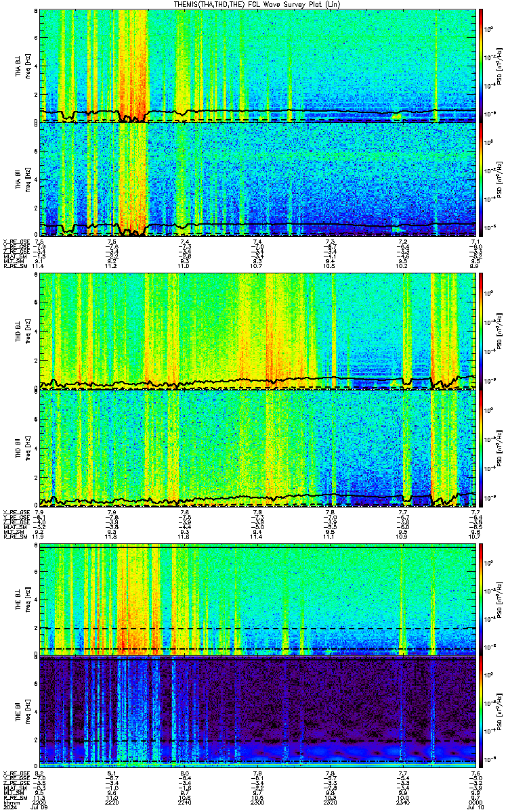Click the 2024 year label
Screen dimensions: 508x812
(9, 807)
